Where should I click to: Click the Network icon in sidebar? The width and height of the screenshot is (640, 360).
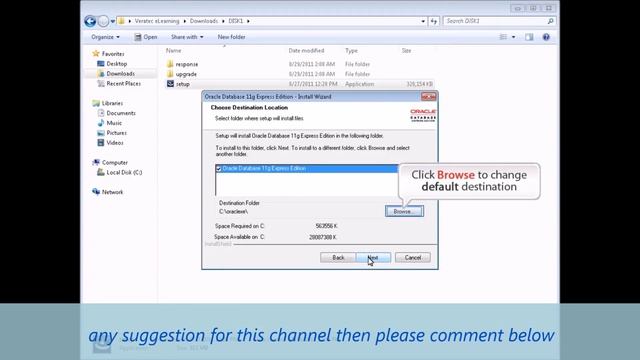[96, 192]
